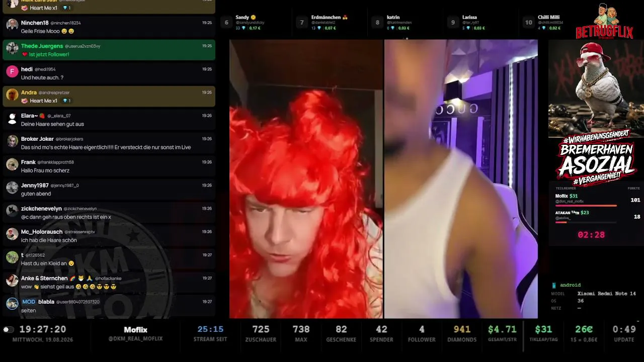Click the rank 9 badge beside Larissa
644x362 pixels.
tap(453, 23)
